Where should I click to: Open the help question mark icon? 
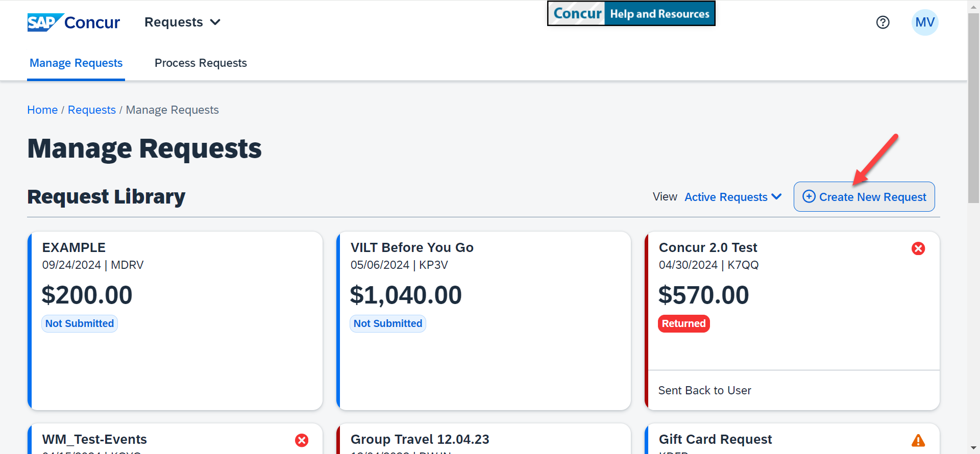[x=883, y=22]
